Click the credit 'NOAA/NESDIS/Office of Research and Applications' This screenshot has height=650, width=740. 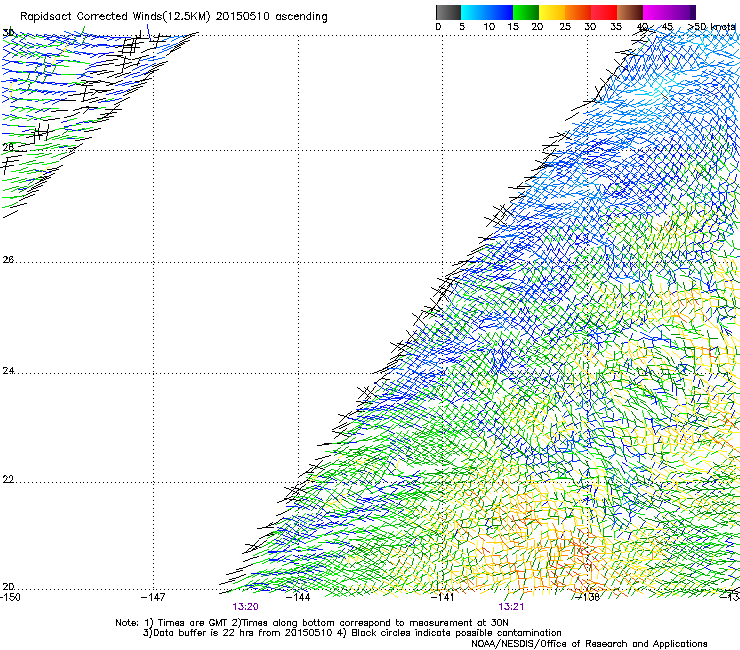coord(589,644)
